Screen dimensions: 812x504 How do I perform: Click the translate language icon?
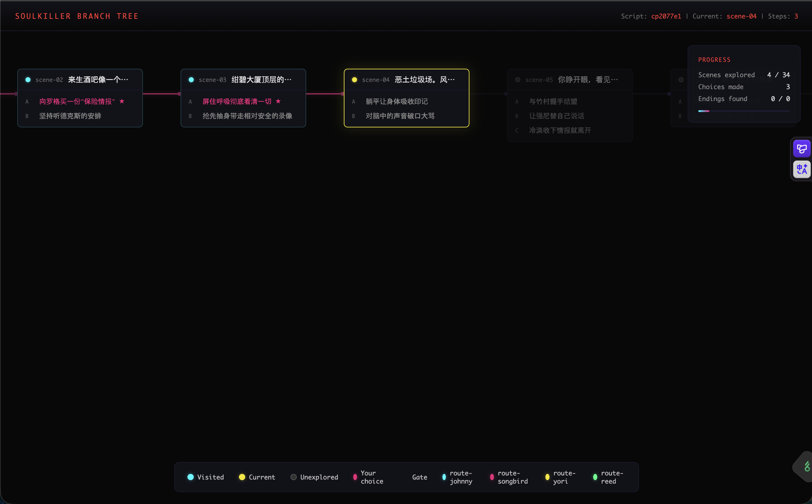pos(802,169)
